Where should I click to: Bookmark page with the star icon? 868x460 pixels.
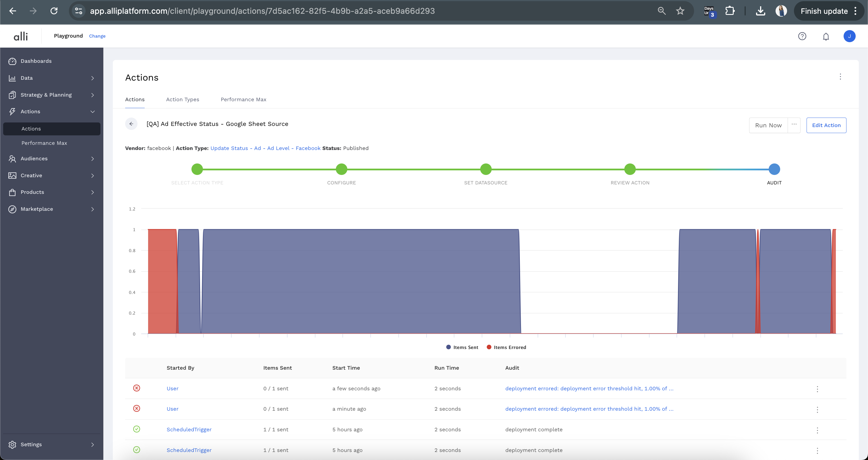point(680,11)
